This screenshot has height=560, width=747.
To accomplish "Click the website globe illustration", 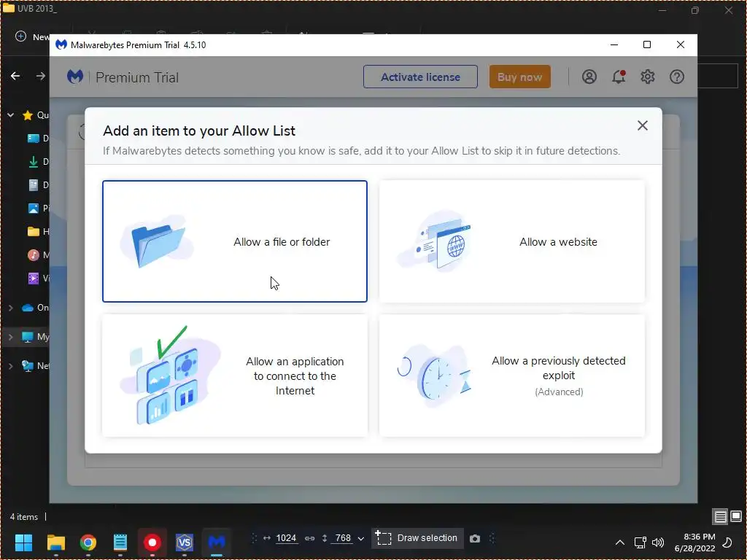I will [x=436, y=241].
